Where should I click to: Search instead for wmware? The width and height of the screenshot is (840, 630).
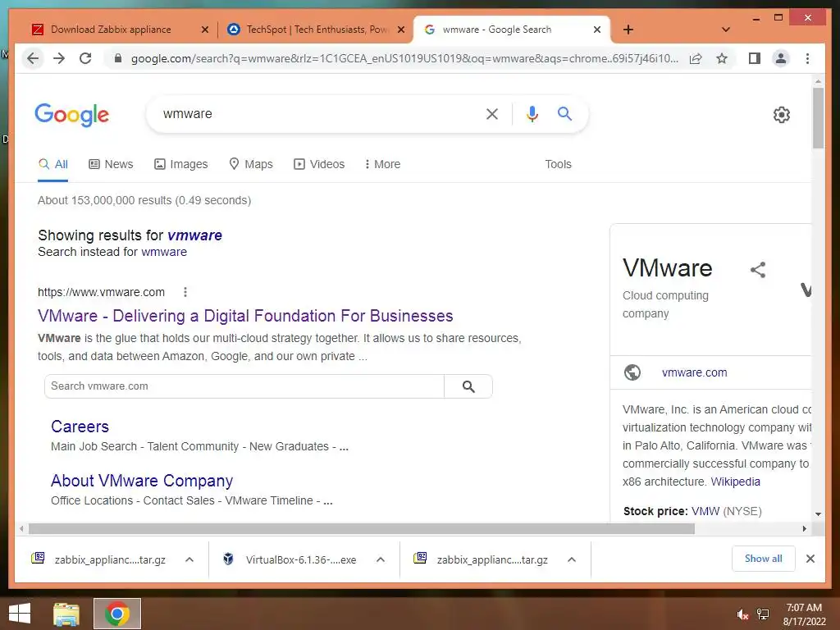[x=164, y=252]
